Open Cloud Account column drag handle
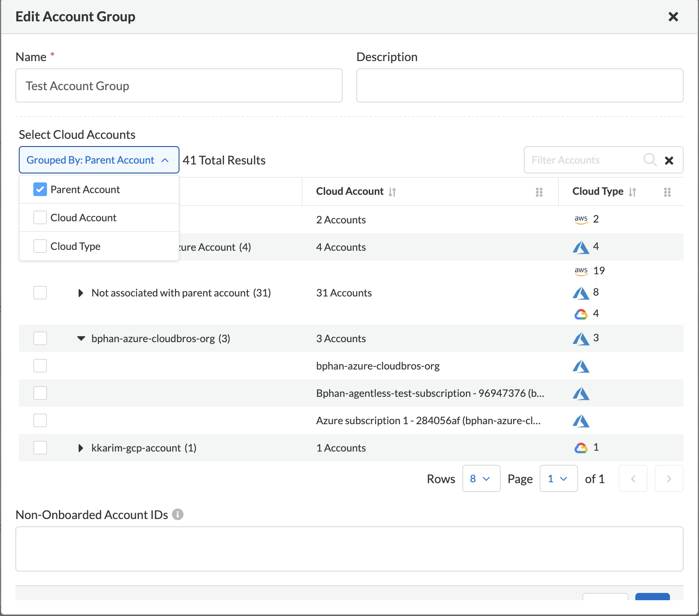The image size is (699, 616). pos(539,192)
